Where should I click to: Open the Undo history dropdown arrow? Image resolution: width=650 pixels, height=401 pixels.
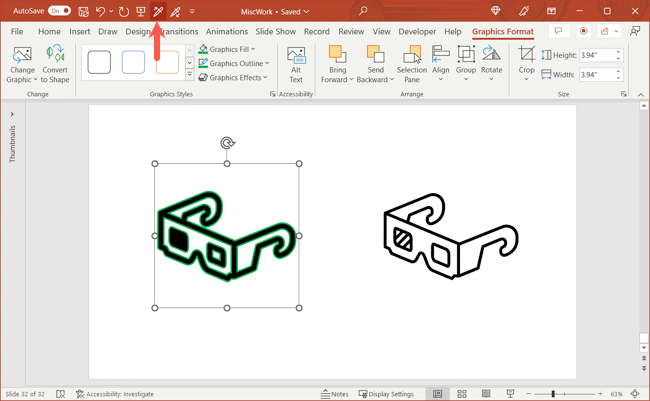click(x=111, y=11)
